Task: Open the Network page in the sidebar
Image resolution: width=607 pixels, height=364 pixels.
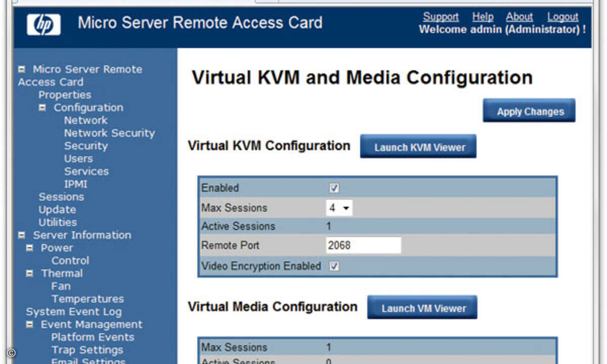Action: [85, 120]
